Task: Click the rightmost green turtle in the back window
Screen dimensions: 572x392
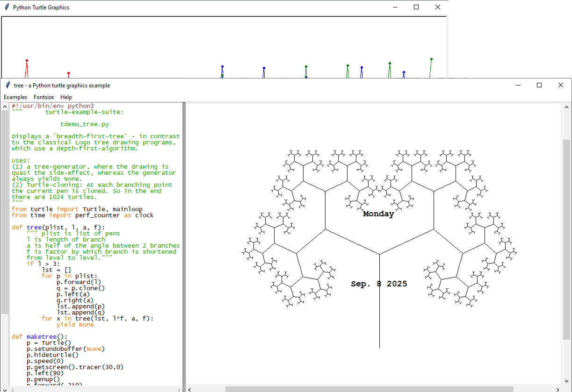Action: click(431, 60)
